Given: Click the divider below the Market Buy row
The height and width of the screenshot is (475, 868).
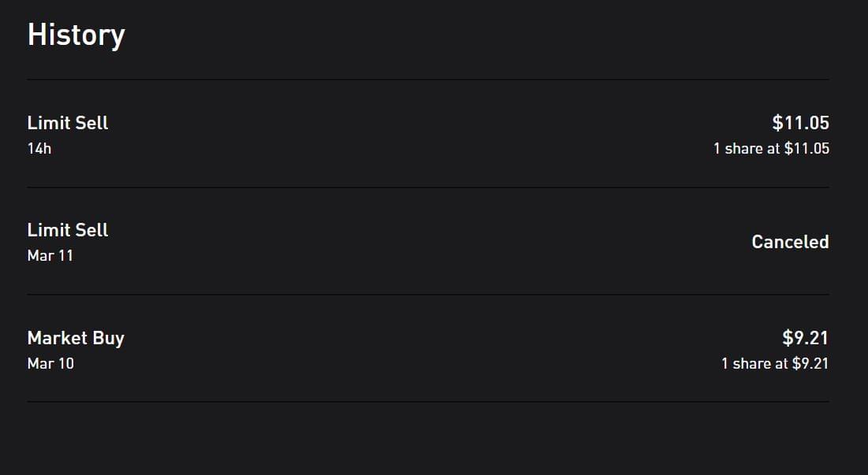Looking at the screenshot, I should 427,402.
